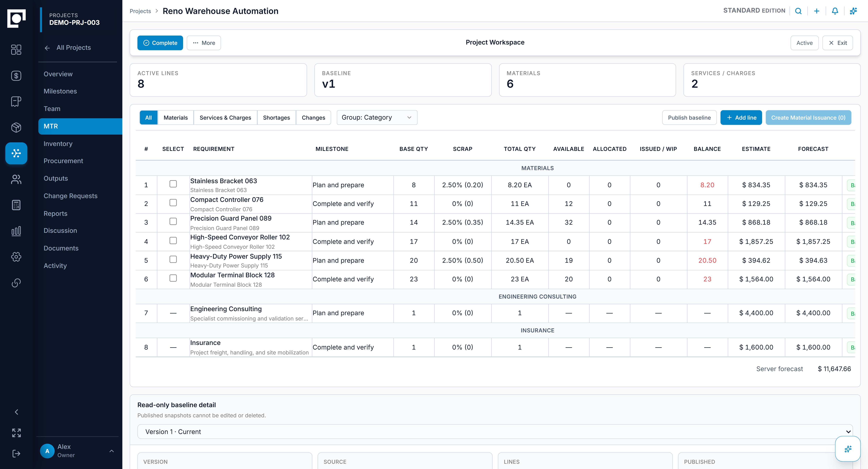Screen dimensions: 868x469
Task: Open Inventory in project sidebar
Action: click(58, 144)
